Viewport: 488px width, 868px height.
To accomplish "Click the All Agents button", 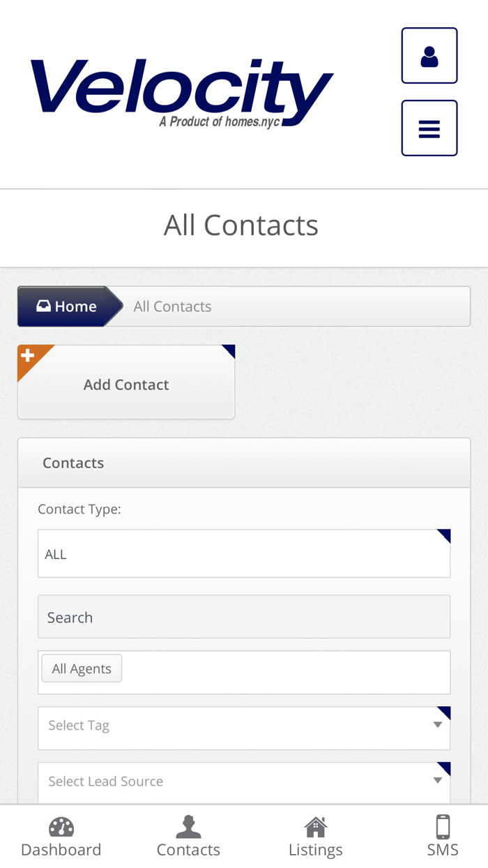I will [x=82, y=668].
